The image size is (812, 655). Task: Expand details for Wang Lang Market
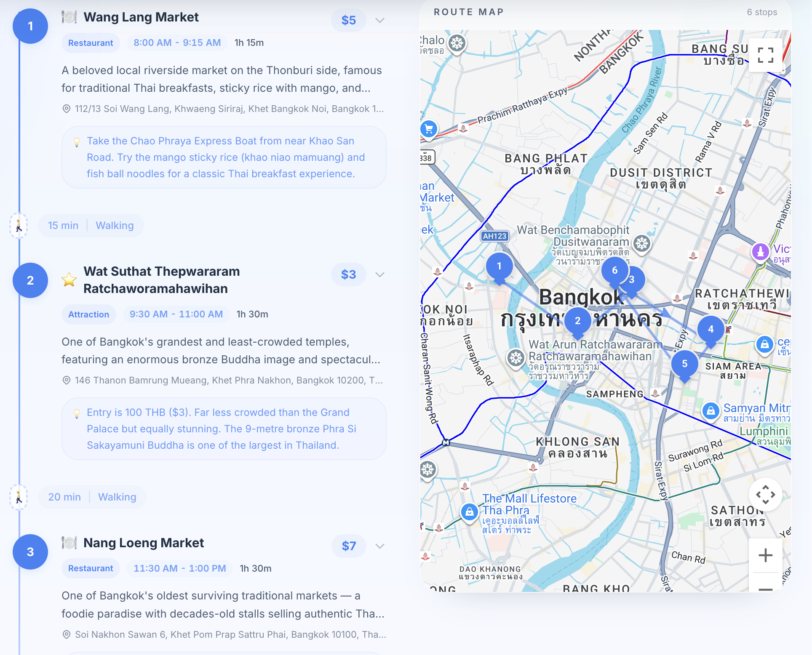[x=380, y=20]
